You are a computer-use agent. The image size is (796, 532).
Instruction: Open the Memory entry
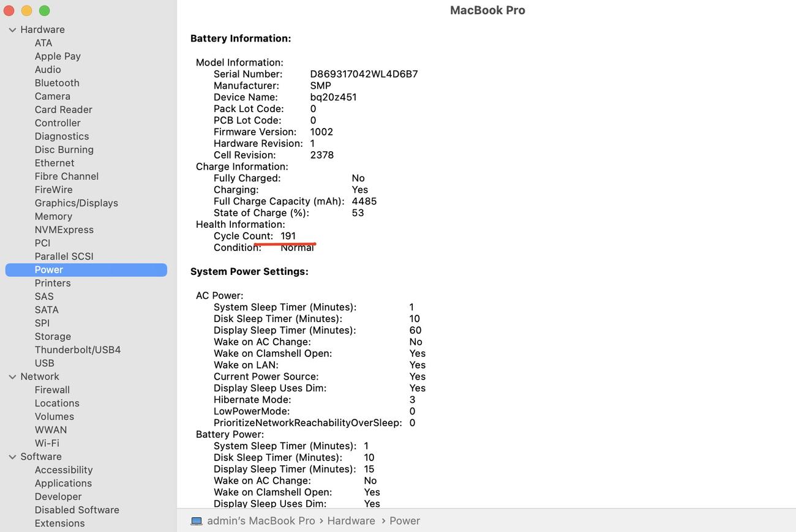(x=53, y=217)
